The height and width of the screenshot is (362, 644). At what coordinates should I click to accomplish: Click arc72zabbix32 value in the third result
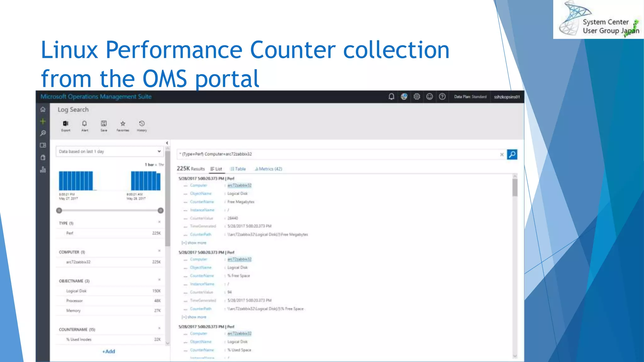[x=240, y=333]
